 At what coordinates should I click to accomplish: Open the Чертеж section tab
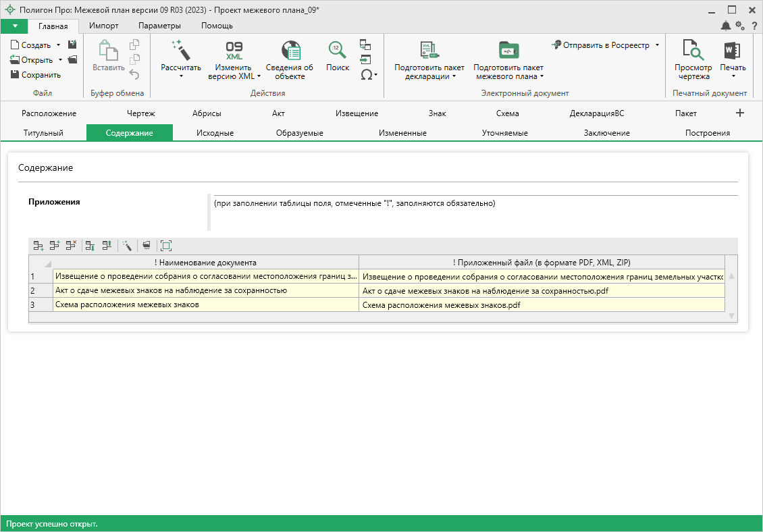(141, 113)
